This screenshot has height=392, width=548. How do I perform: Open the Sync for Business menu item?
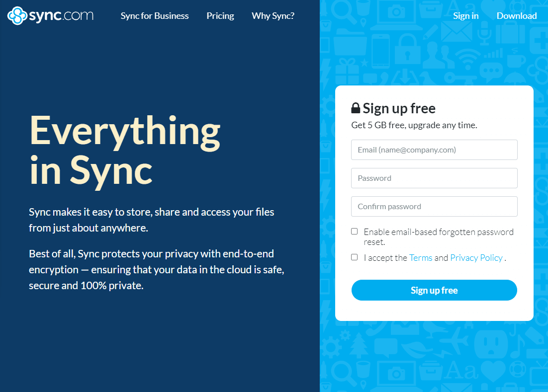pos(155,16)
